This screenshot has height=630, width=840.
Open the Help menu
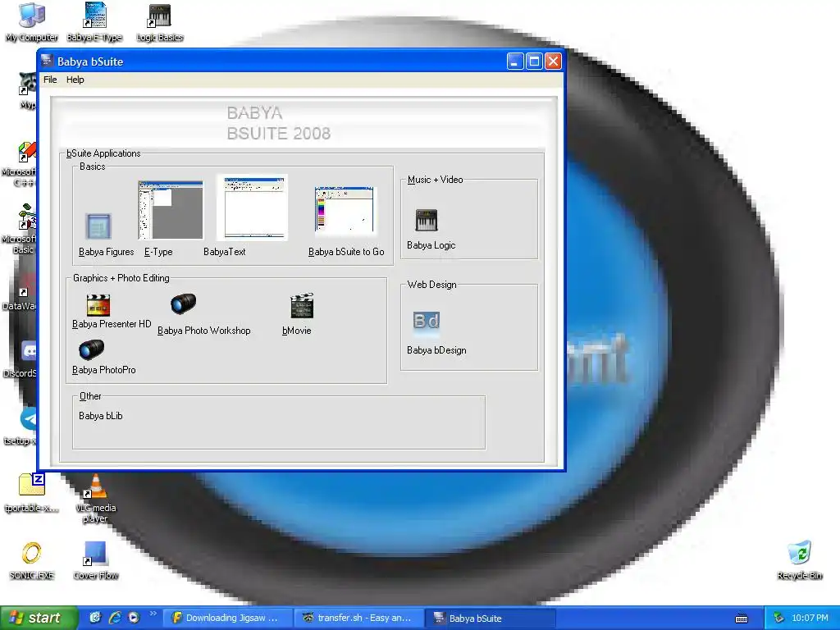(75, 80)
